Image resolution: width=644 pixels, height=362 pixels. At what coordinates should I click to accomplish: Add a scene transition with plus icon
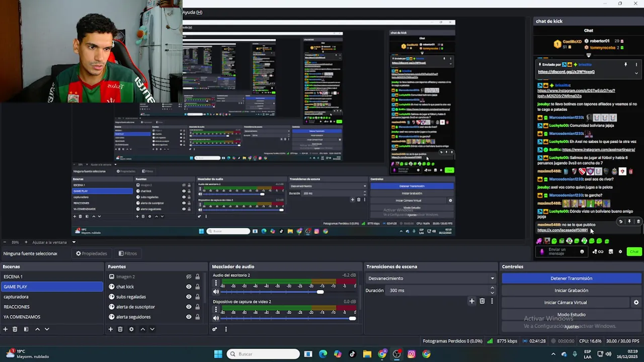click(x=471, y=301)
